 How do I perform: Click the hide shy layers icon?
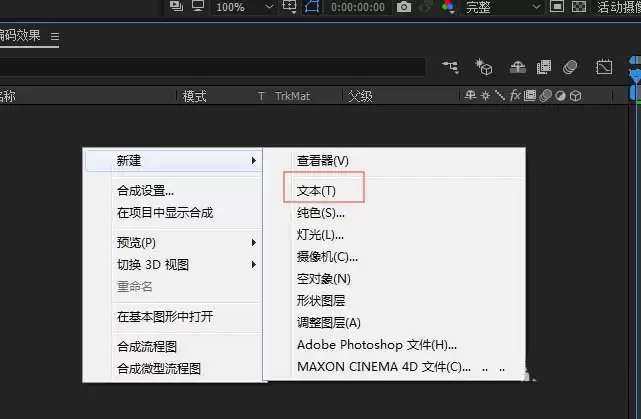click(x=518, y=67)
